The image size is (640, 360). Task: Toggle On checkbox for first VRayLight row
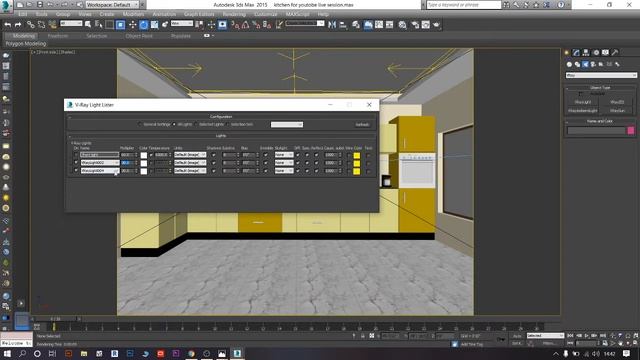76,155
